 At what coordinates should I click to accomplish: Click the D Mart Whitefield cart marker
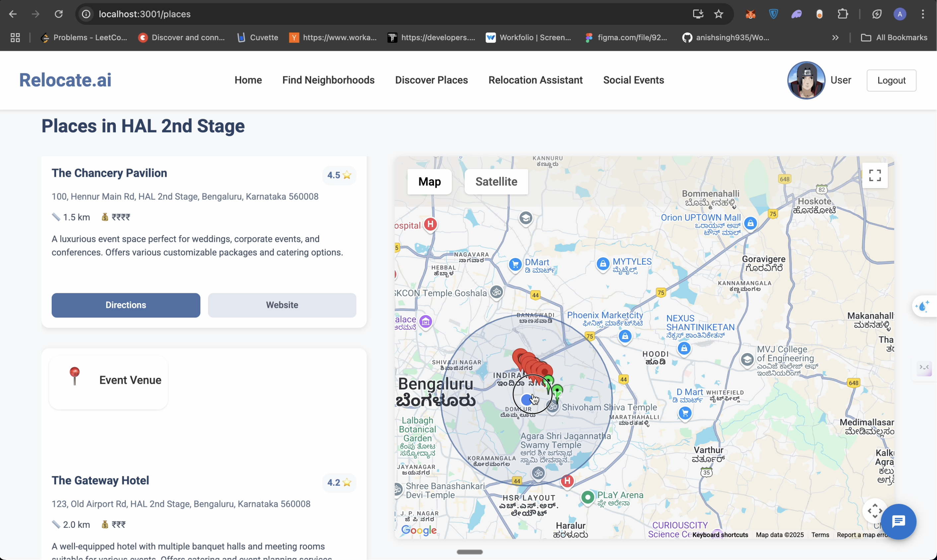pyautogui.click(x=685, y=414)
